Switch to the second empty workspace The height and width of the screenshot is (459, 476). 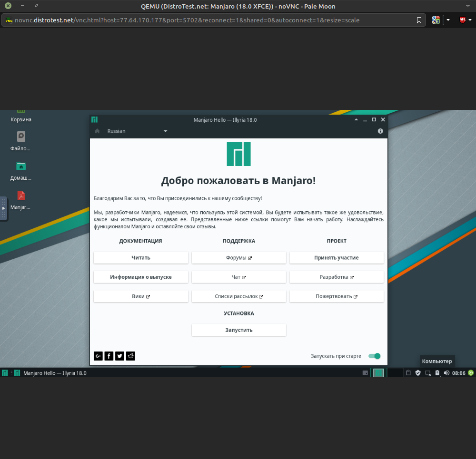click(395, 373)
